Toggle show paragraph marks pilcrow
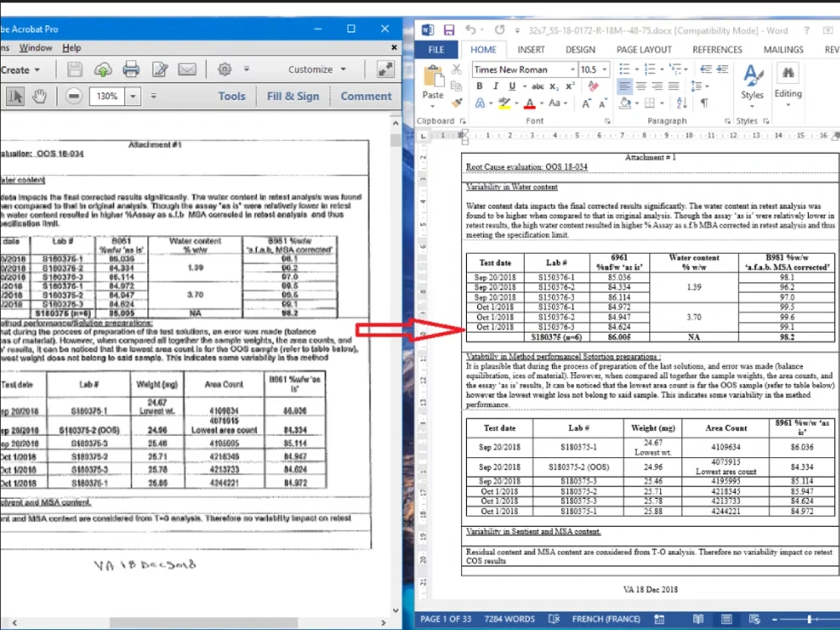Image resolution: width=840 pixels, height=630 pixels. tap(704, 102)
